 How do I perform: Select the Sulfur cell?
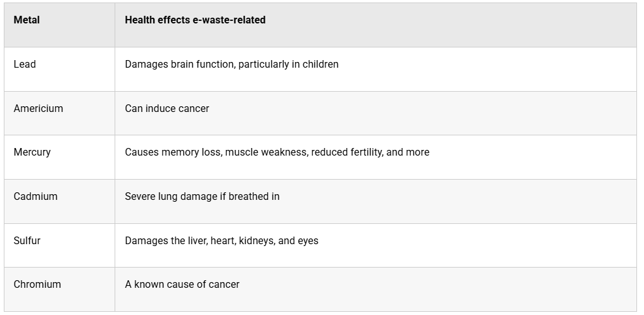coord(60,245)
